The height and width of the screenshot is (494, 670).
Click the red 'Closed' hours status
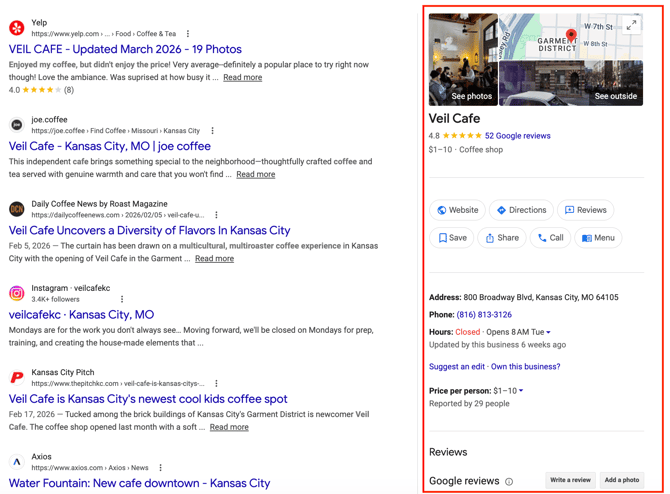467,332
